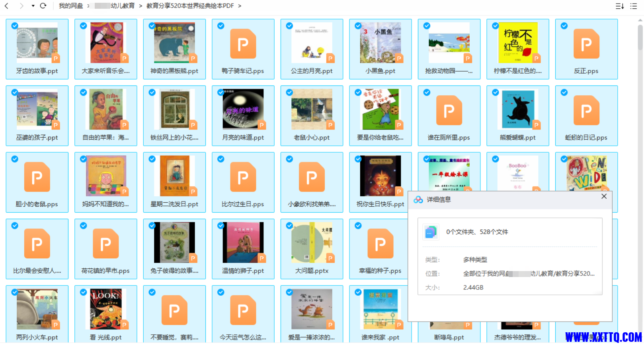Uncheck the 小黑鱼.ppt file checkbox
This screenshot has height=345, width=644.
[x=358, y=26]
